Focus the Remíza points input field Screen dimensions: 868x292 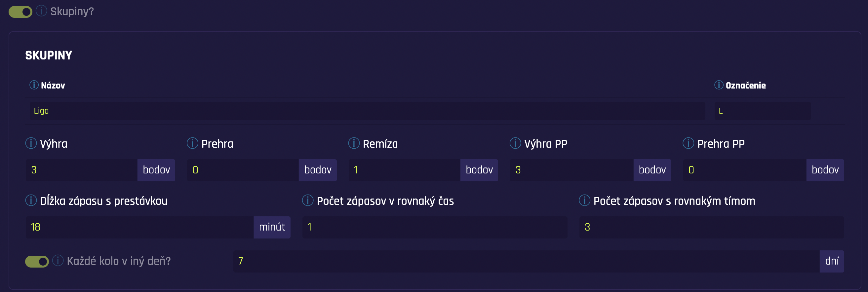(404, 170)
